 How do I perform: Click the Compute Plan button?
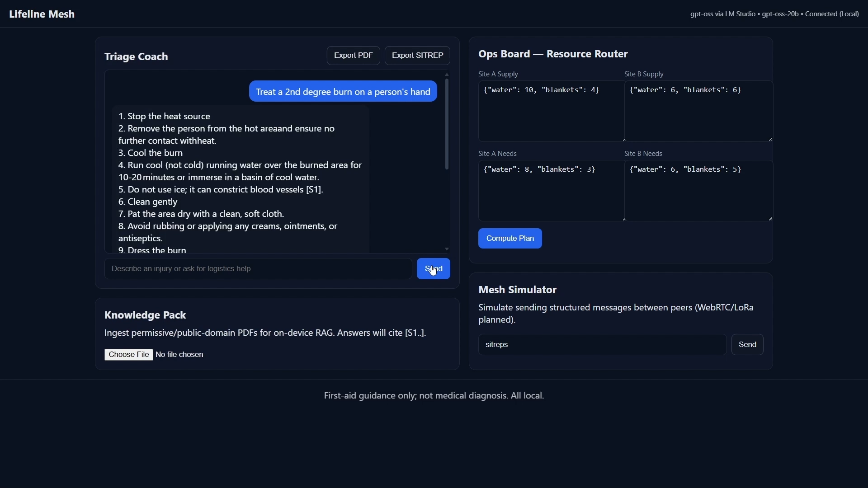pyautogui.click(x=510, y=239)
